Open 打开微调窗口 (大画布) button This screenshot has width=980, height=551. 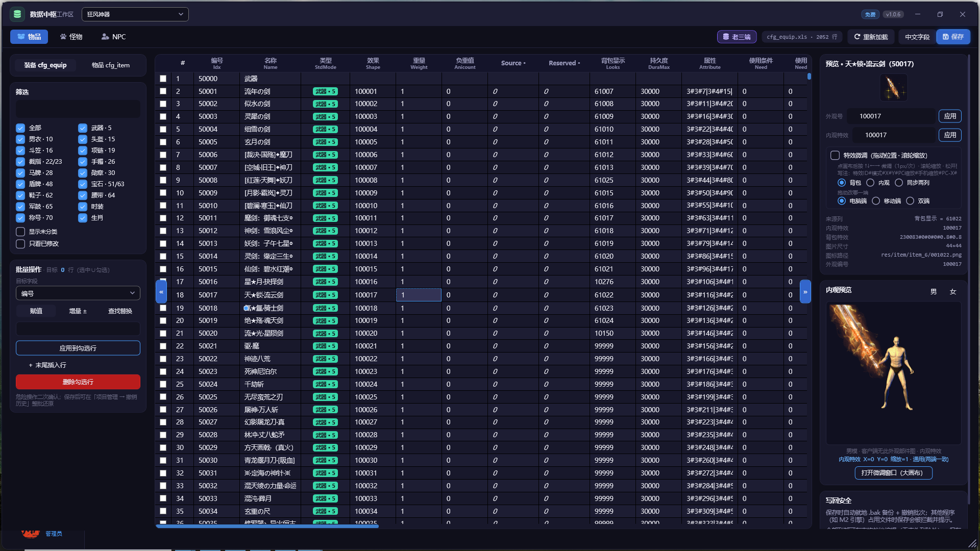click(893, 473)
